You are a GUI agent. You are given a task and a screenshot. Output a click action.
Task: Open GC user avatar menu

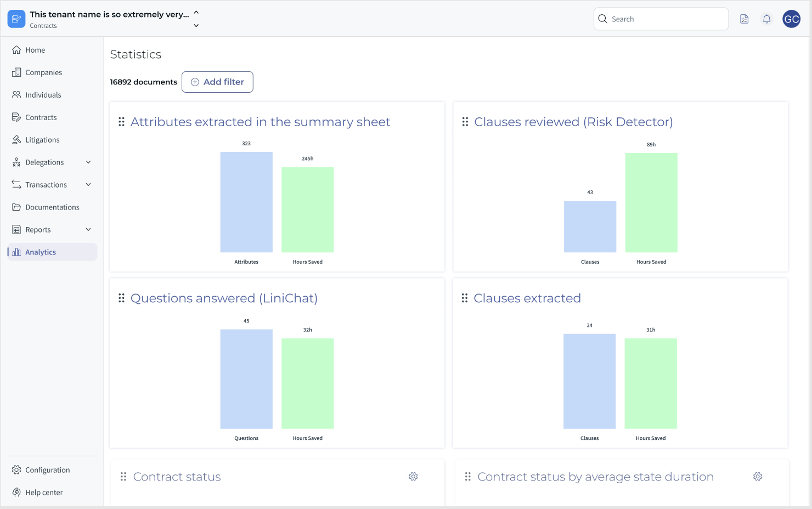pos(792,19)
